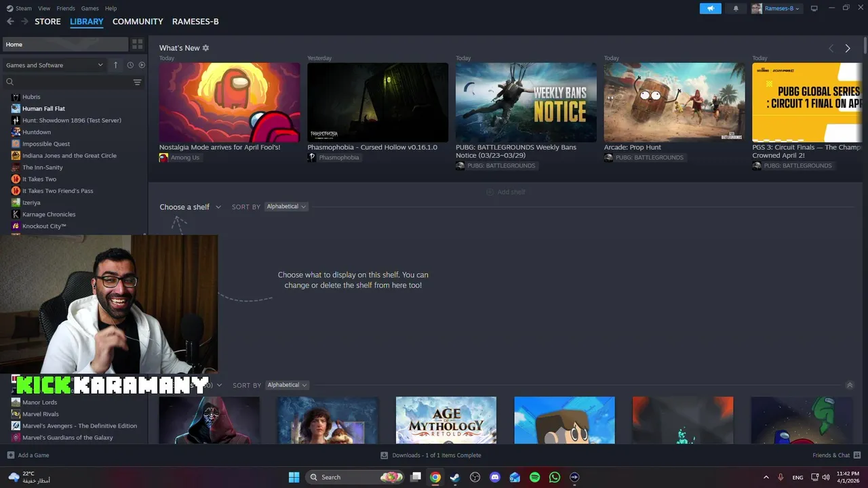
Task: Add a Game button
Action: point(28,455)
